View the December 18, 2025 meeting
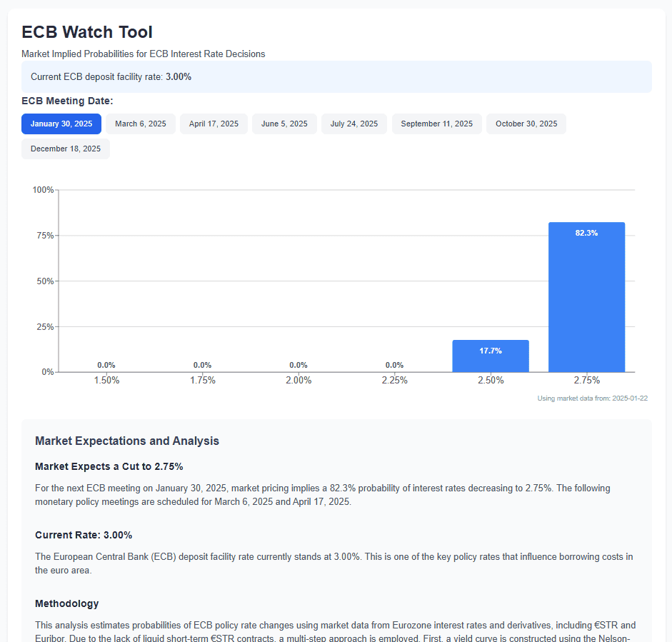 [x=66, y=149]
